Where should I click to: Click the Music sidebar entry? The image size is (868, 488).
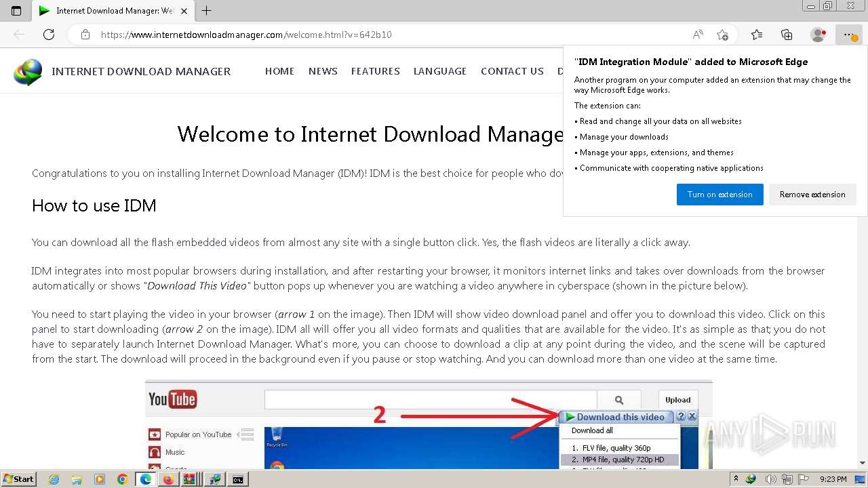click(x=174, y=452)
